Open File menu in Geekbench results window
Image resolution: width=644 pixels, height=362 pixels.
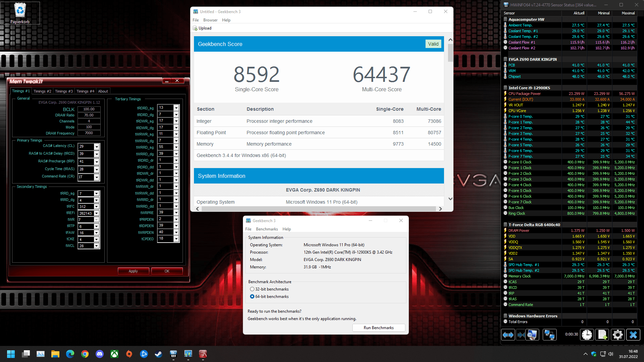[196, 20]
